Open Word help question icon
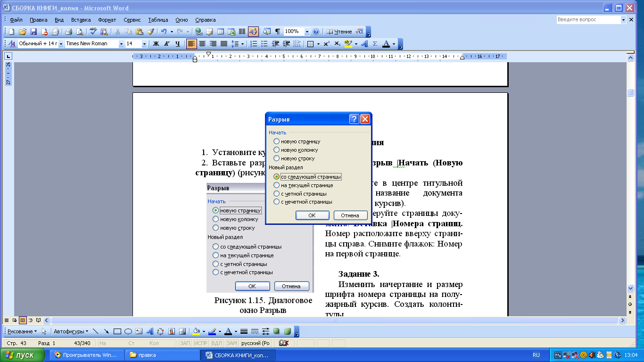This screenshot has height=362, width=644. pyautogui.click(x=316, y=32)
